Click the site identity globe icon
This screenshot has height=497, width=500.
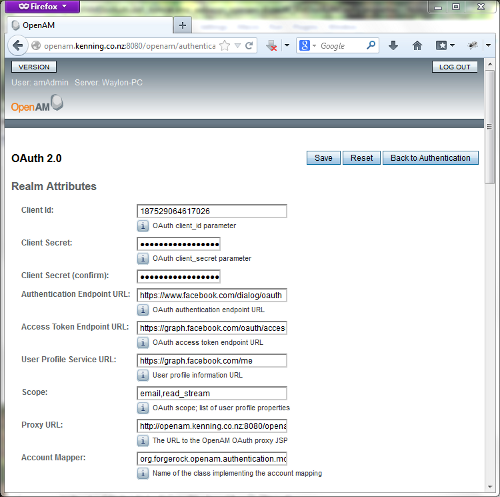[36, 46]
